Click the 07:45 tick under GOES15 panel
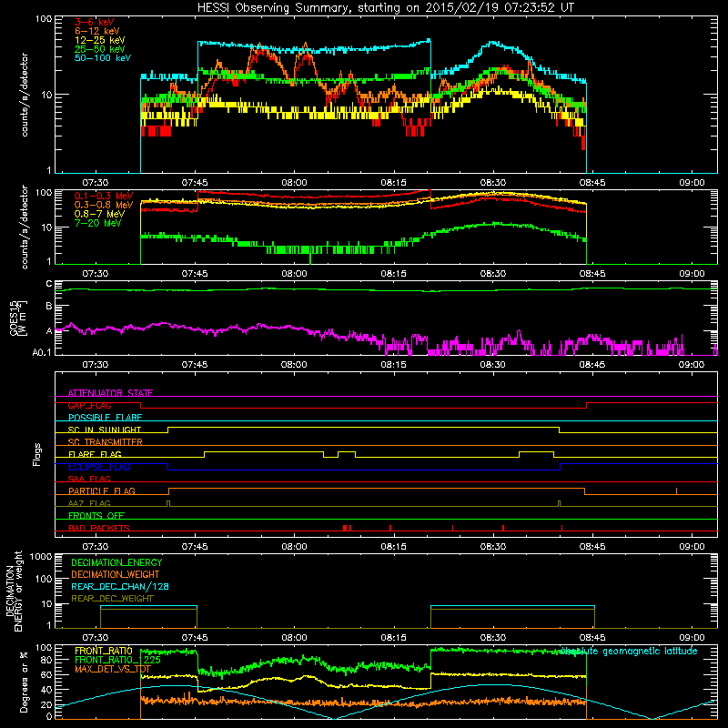 point(195,365)
